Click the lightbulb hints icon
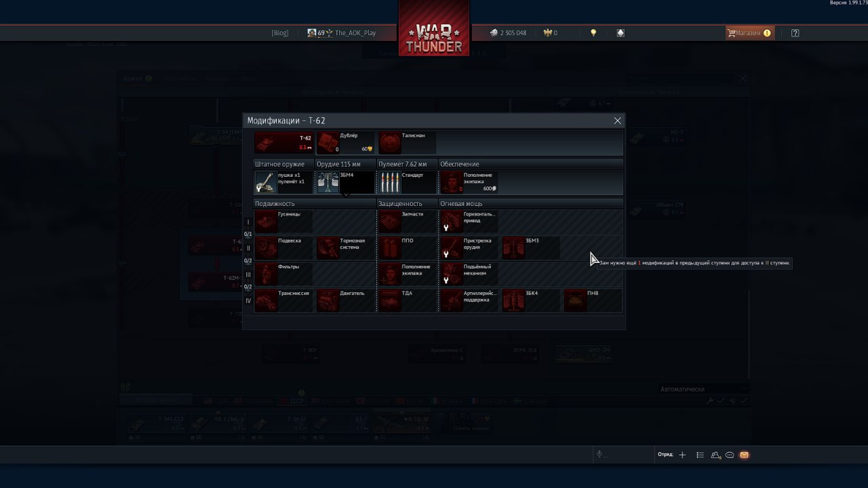 [593, 33]
